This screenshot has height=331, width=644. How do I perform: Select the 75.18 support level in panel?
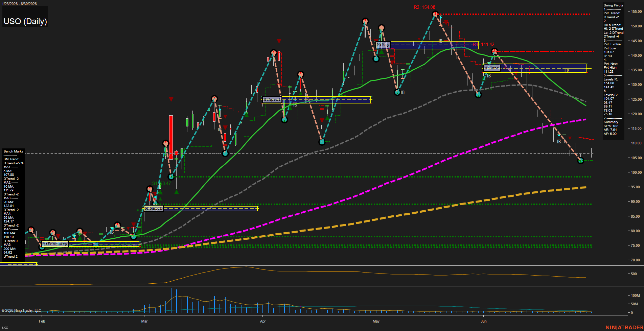tap(608, 114)
